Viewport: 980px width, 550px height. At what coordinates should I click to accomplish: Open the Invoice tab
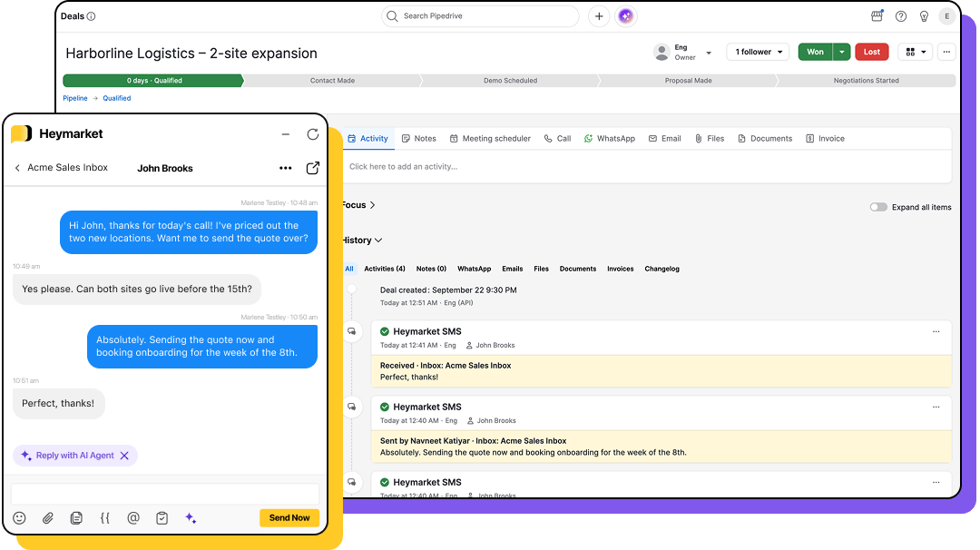(x=825, y=139)
